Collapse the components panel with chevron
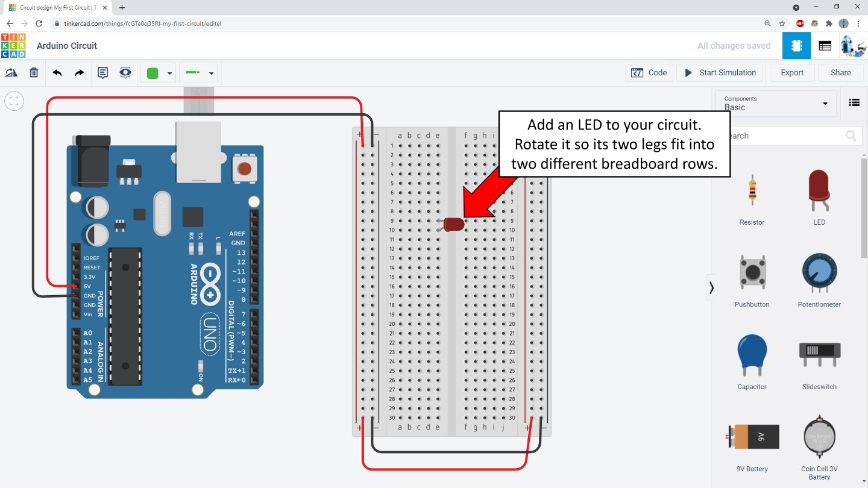The height and width of the screenshot is (488, 868). click(711, 287)
